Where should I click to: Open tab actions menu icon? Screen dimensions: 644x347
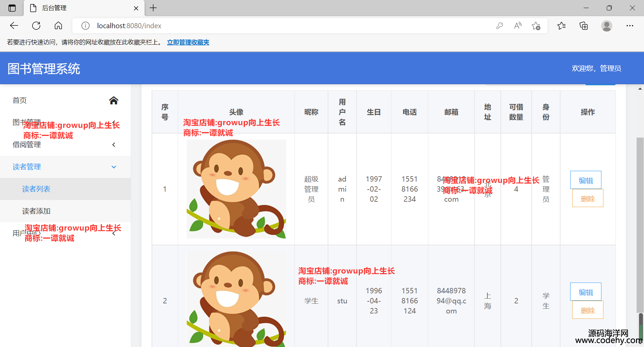pos(12,8)
